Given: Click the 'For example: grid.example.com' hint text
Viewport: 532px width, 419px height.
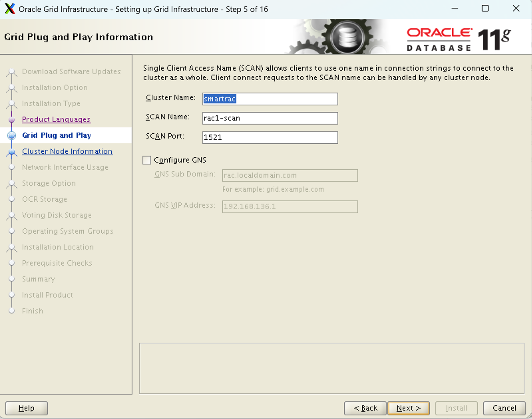Looking at the screenshot, I should coord(273,190).
